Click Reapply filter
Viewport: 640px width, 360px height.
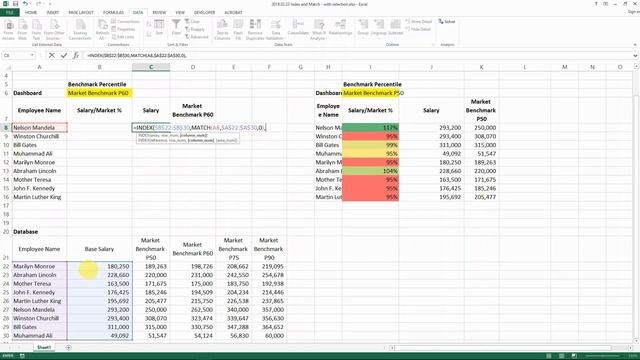coord(195,29)
